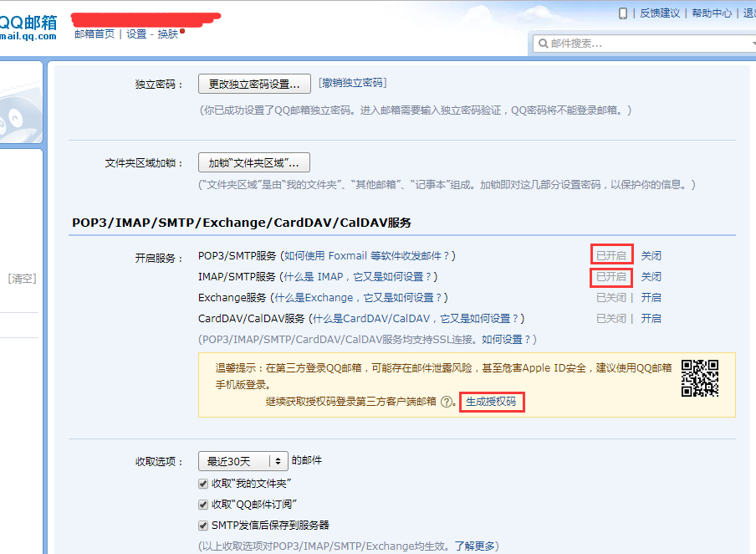Click 更改独立密码设置 button

tap(254, 84)
